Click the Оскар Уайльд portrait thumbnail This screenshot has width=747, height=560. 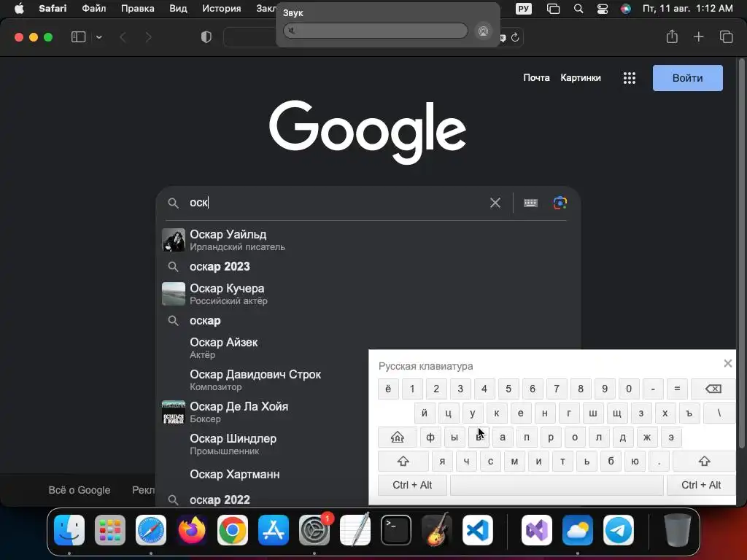pyautogui.click(x=174, y=240)
